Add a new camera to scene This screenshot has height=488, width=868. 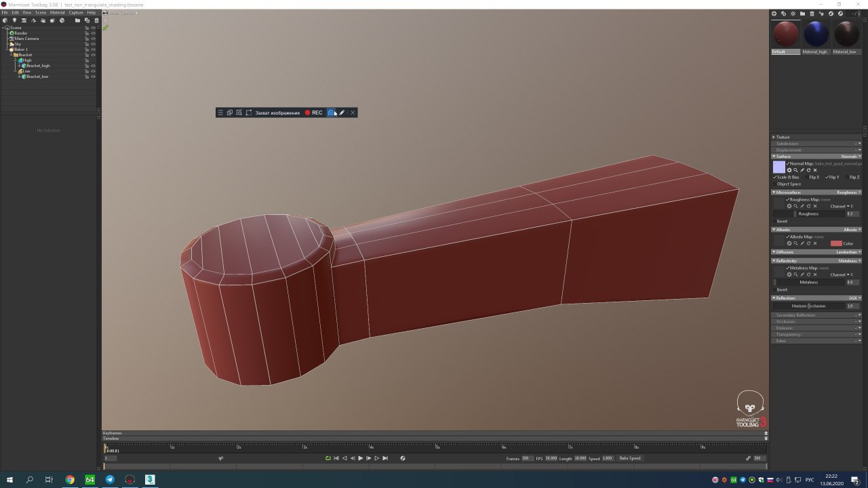click(x=24, y=20)
